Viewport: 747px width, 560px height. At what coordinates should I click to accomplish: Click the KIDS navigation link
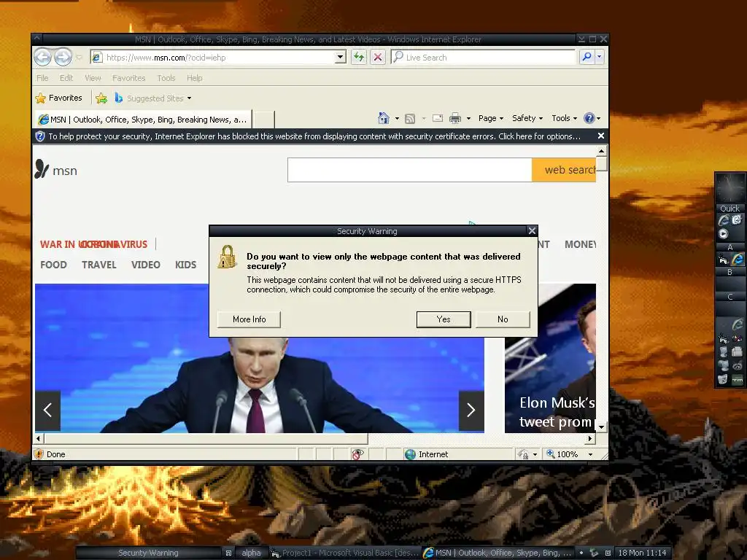point(186,265)
